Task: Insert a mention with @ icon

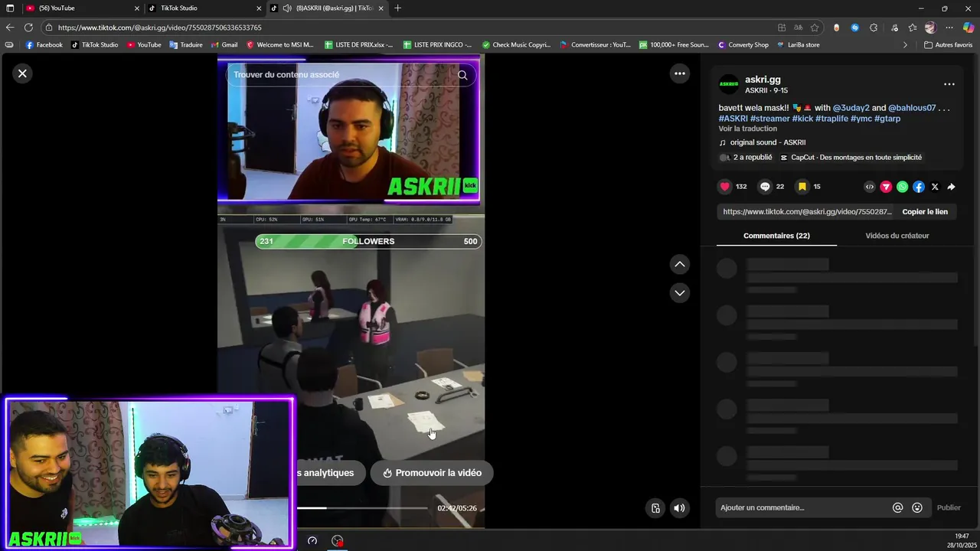Action: coord(897,507)
